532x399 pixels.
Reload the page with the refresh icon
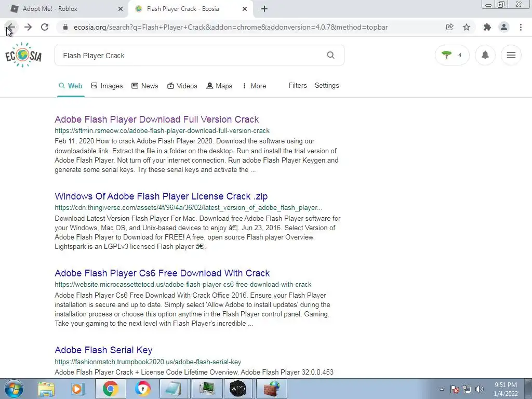tap(45, 27)
